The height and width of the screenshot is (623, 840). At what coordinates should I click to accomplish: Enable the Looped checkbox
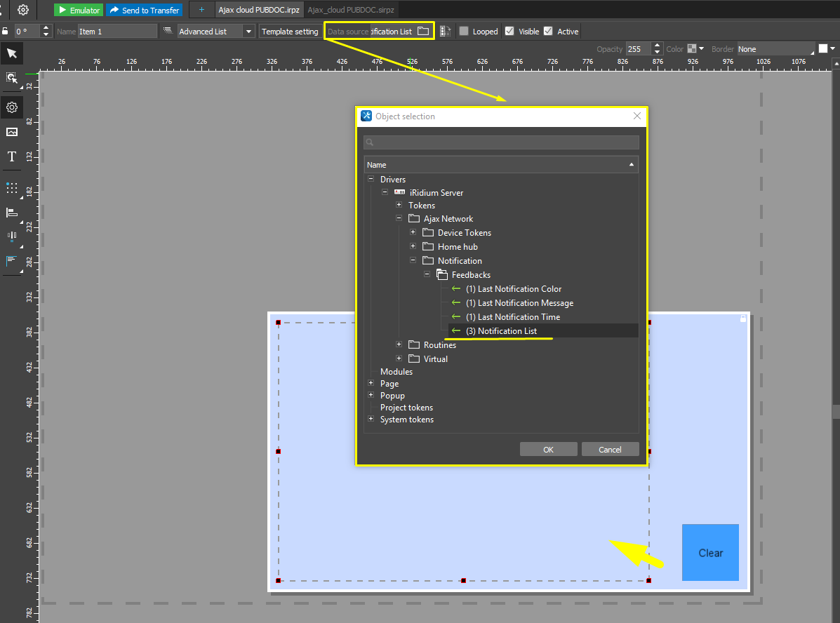[x=464, y=32]
